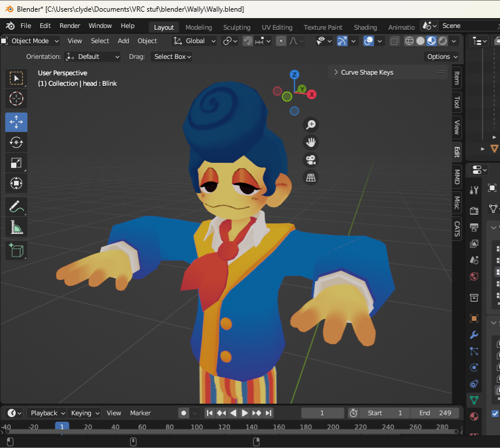Screen dimensions: 500x448
Task: Open the World Properties icon
Action: pos(474,276)
